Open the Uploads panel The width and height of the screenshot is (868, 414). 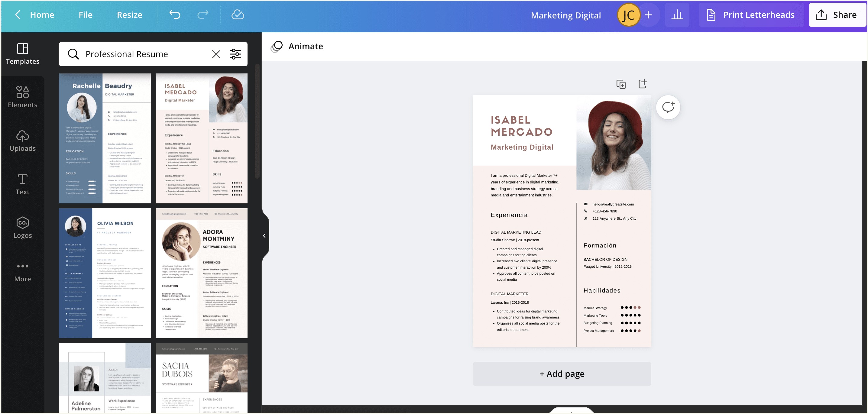(23, 140)
